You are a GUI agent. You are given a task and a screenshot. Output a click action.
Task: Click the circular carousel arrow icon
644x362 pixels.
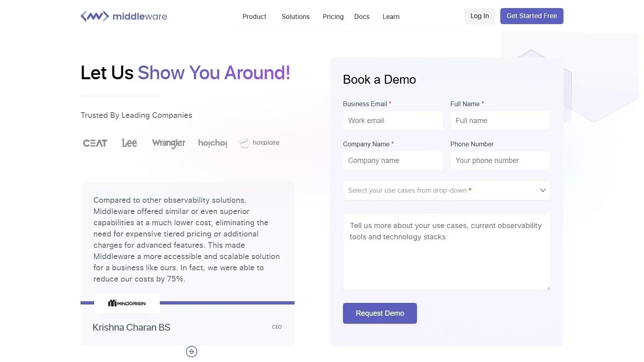tap(192, 352)
